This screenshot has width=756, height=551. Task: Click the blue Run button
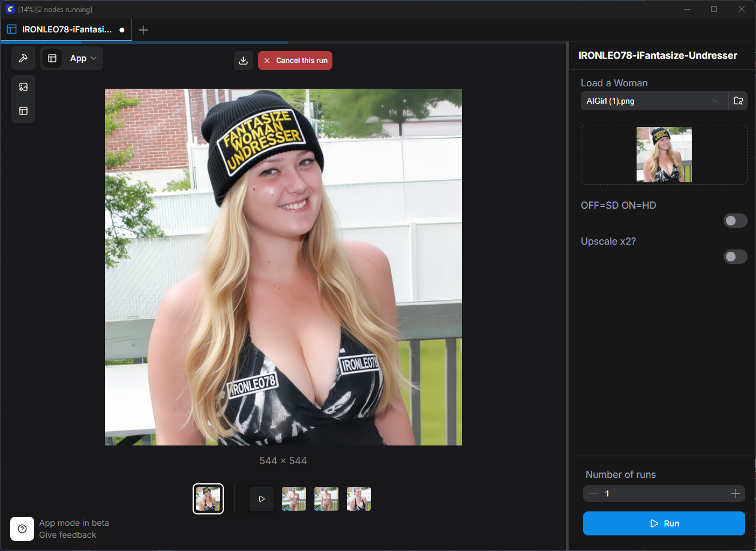(x=664, y=523)
